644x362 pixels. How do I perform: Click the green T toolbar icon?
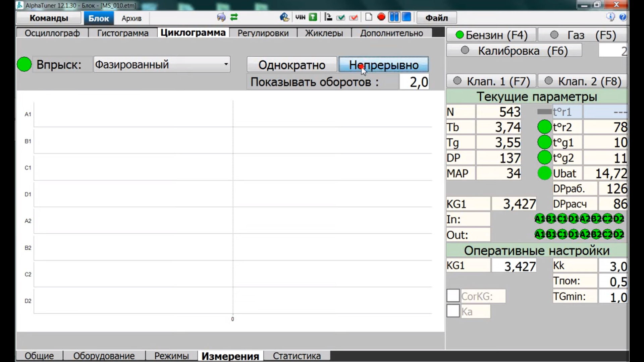(x=313, y=17)
